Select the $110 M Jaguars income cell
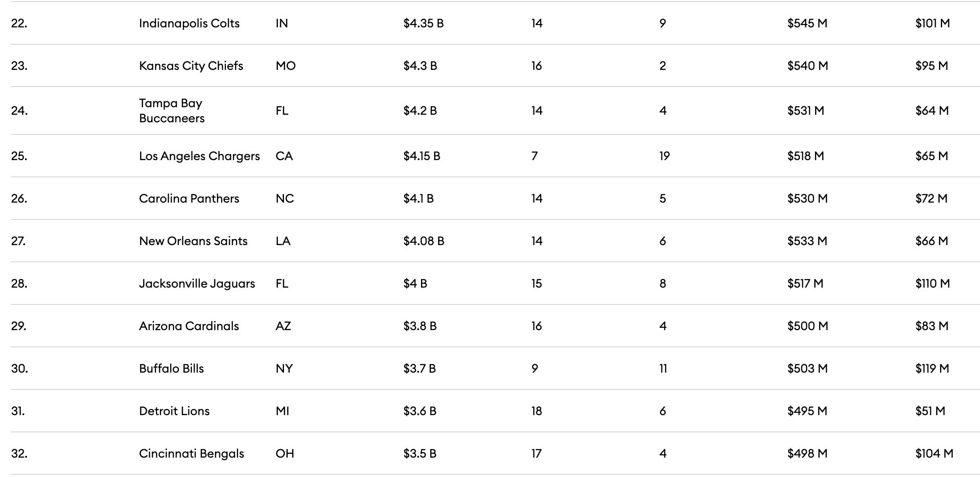 tap(932, 283)
